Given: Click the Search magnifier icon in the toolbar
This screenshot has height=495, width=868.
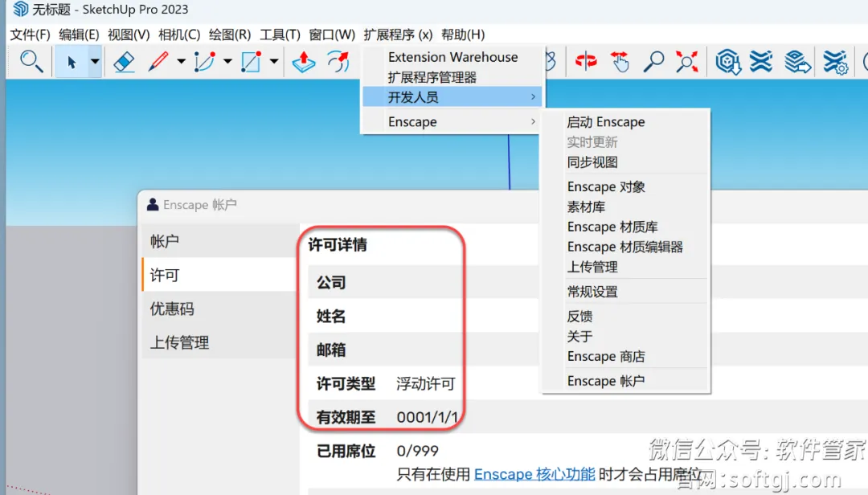Looking at the screenshot, I should [31, 61].
